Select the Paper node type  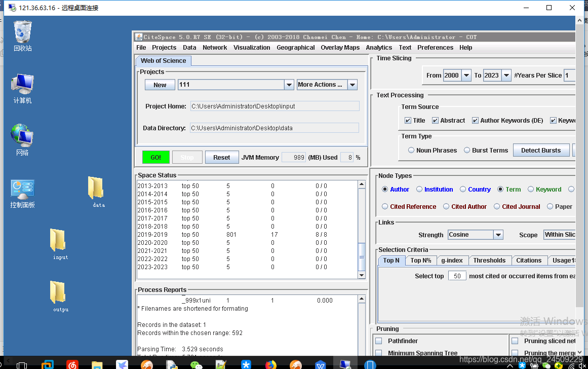point(550,206)
